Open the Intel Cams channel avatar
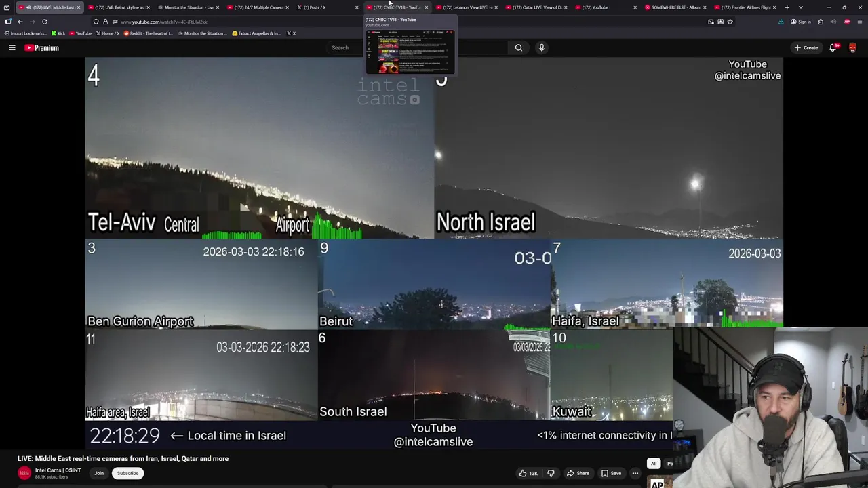 tap(24, 473)
